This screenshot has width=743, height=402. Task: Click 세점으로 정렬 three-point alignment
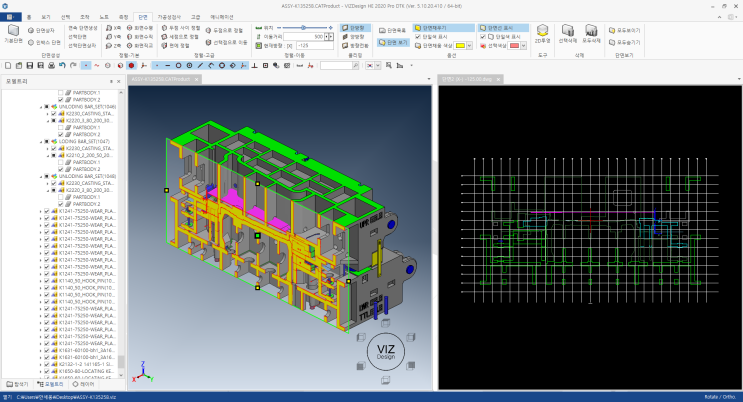180,37
